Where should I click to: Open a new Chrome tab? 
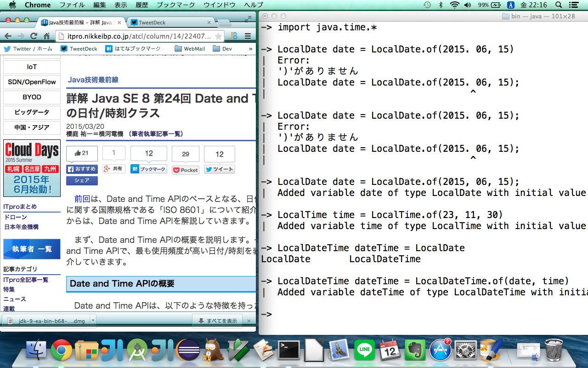(x=224, y=23)
